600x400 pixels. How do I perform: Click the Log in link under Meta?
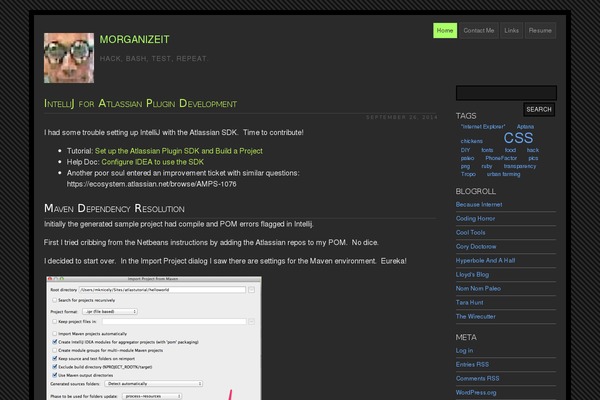coord(464,351)
